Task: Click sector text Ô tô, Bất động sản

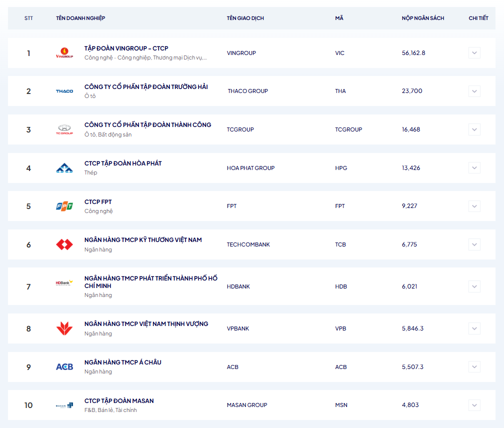Action: point(108,134)
